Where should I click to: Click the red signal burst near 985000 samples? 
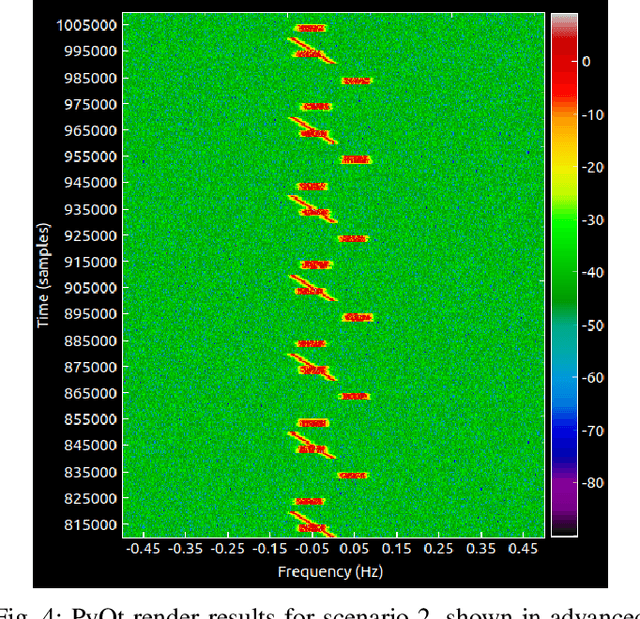coord(356,80)
